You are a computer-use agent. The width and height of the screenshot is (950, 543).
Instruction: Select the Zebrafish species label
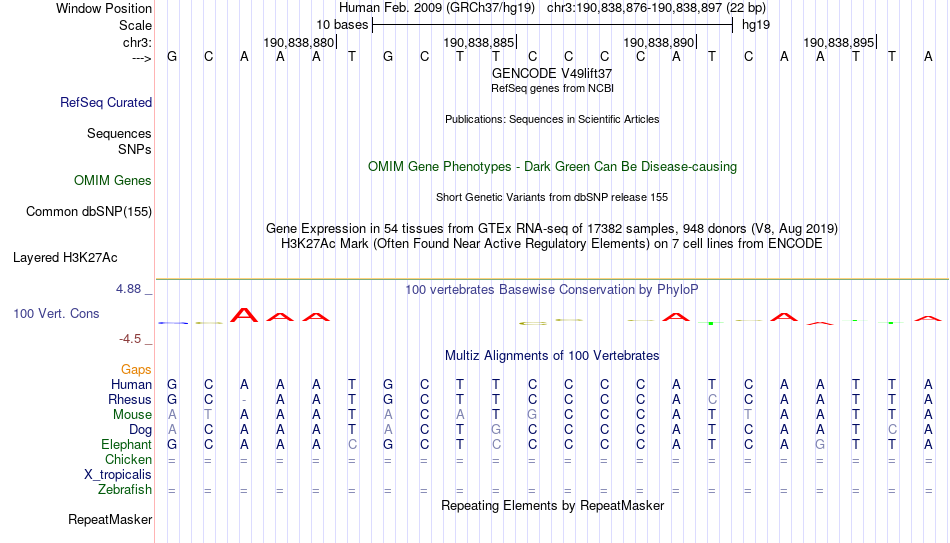[125, 490]
